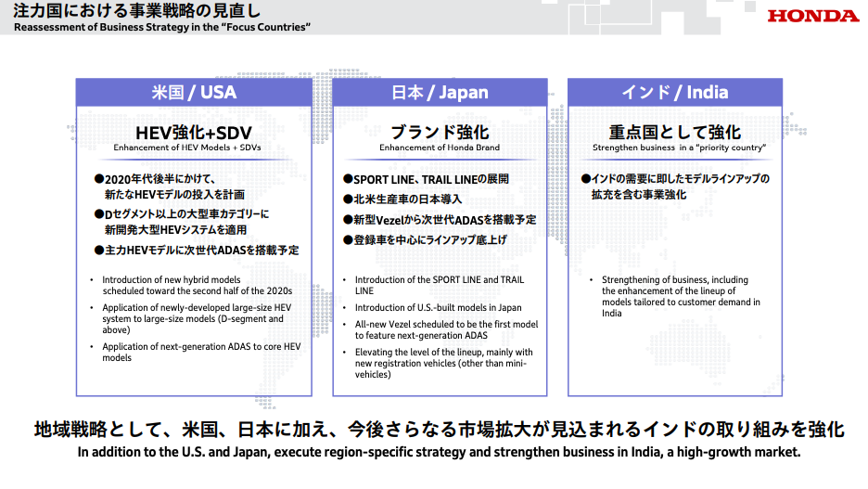868x489 pixels.
Task: Click the ブランド強化 heading
Action: (440, 132)
